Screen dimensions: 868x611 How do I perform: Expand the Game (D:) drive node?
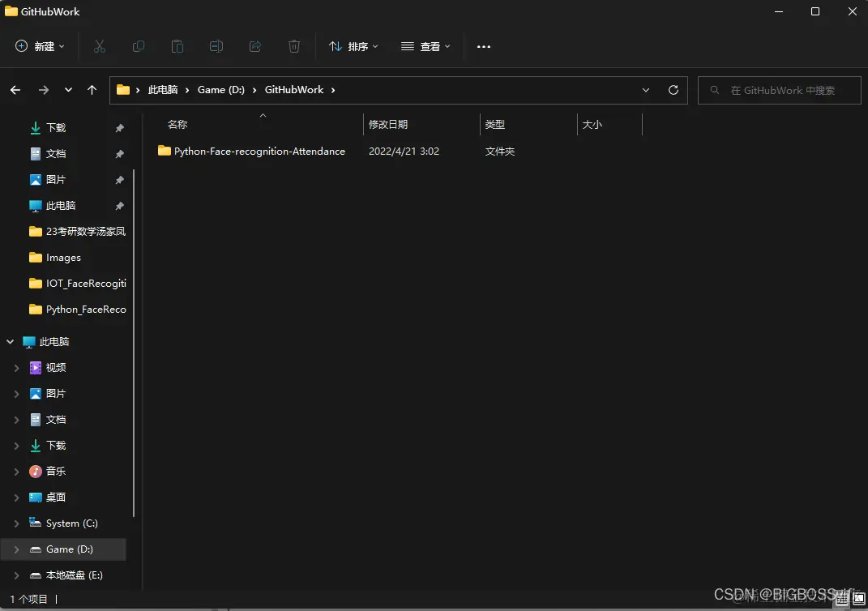point(16,549)
